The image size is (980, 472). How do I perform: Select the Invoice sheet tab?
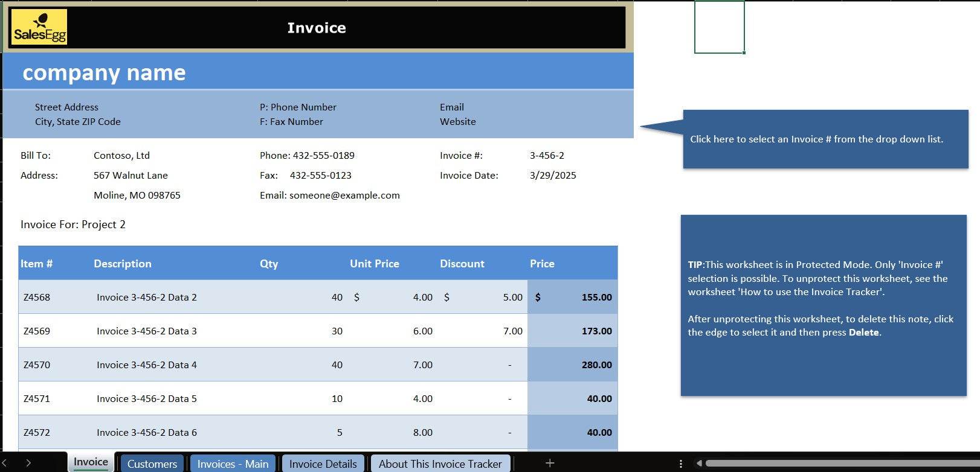click(91, 462)
